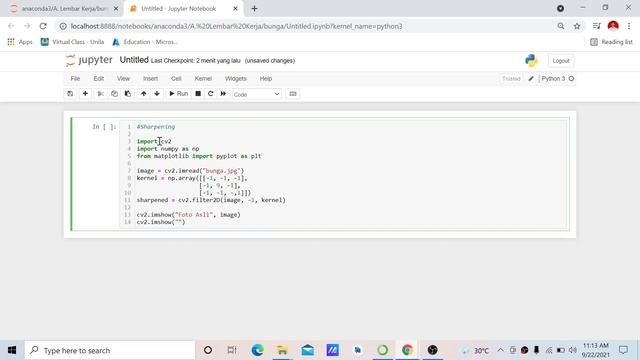Image resolution: width=640 pixels, height=360 pixels.
Task: Open the cell type Code dropdown
Action: pyautogui.click(x=256, y=94)
